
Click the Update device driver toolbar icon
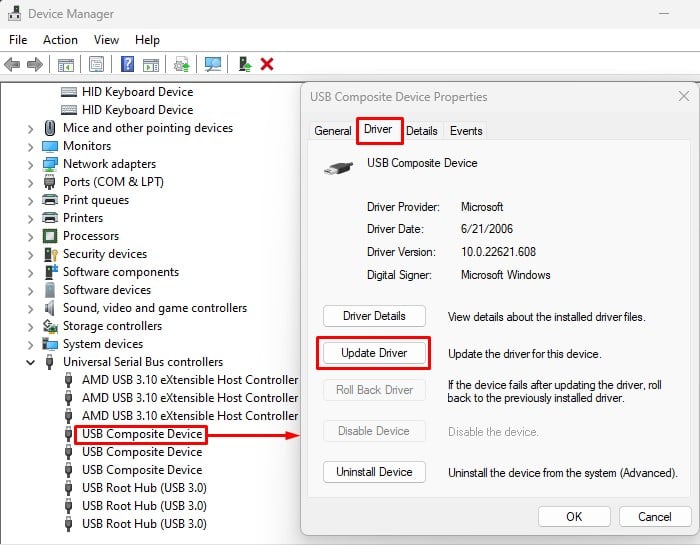[182, 65]
